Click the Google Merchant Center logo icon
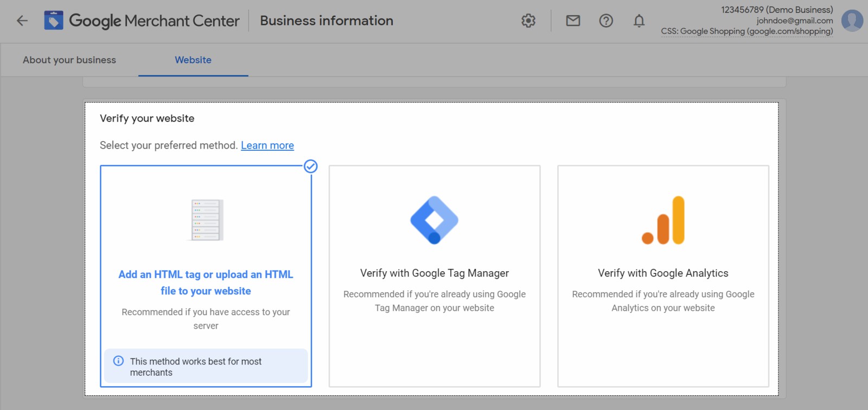868x410 pixels. [x=54, y=21]
